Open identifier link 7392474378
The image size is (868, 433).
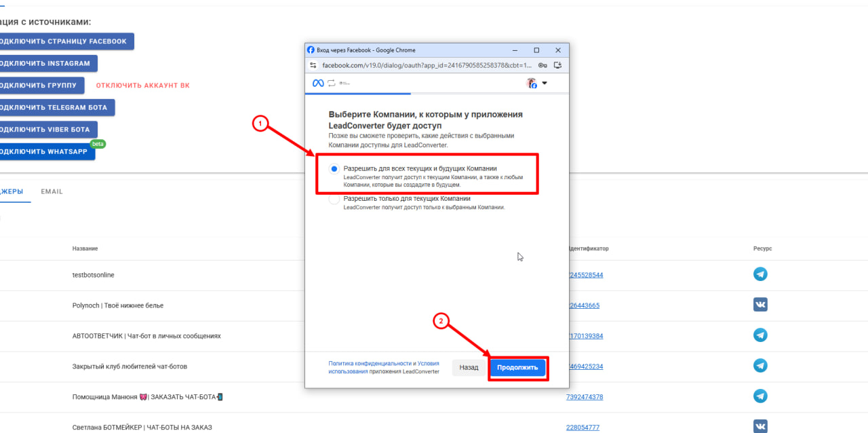coord(584,397)
